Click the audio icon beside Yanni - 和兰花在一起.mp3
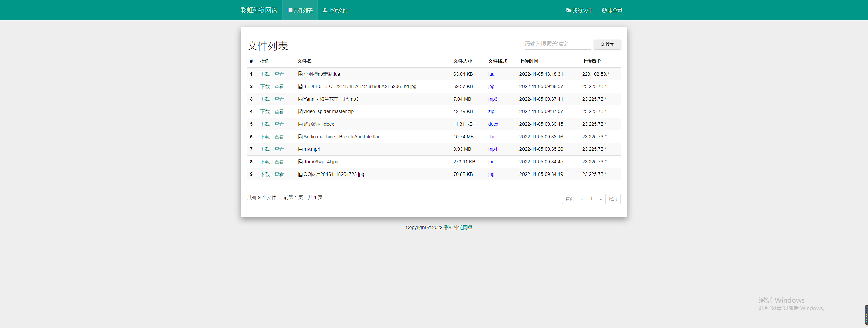The height and width of the screenshot is (328, 868). pyautogui.click(x=300, y=99)
